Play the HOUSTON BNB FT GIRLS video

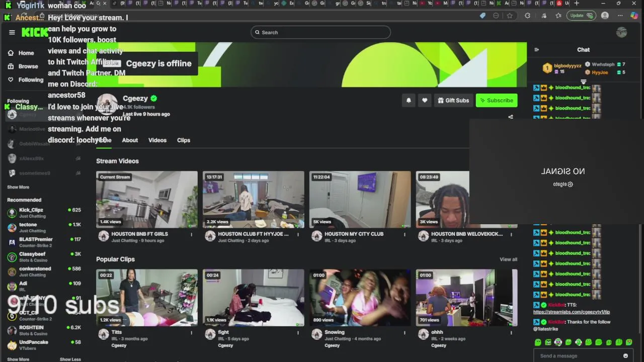pyautogui.click(x=147, y=200)
